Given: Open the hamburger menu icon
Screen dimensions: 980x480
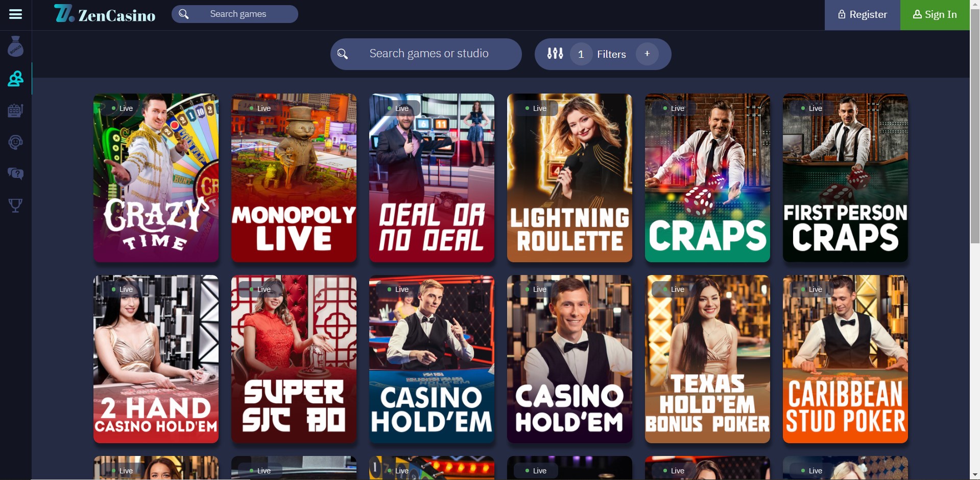Looking at the screenshot, I should tap(16, 14).
